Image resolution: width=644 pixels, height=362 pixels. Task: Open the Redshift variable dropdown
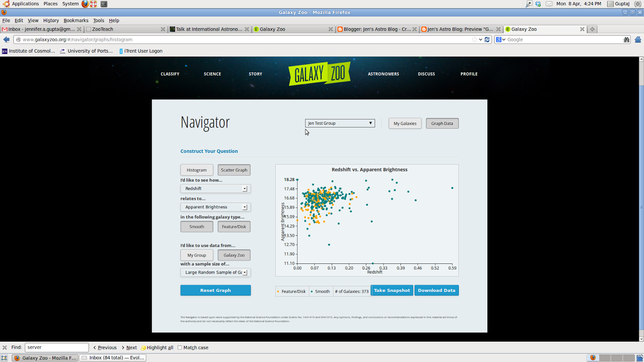coord(215,189)
